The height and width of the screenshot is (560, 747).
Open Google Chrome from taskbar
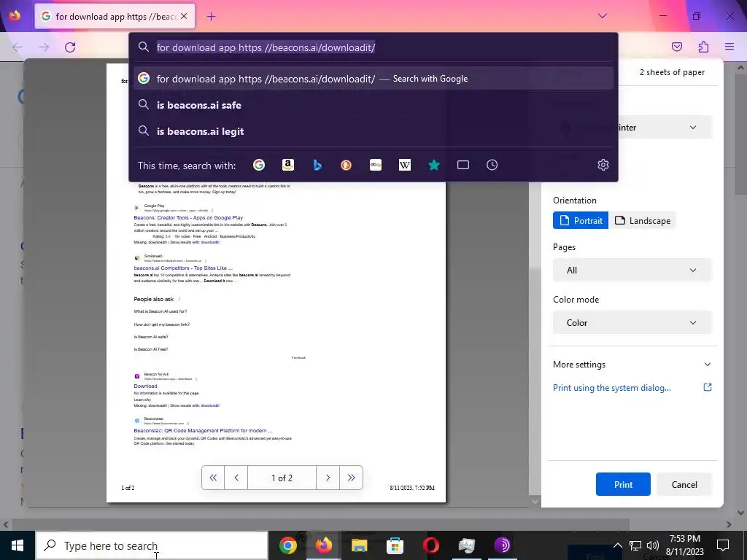pos(287,545)
